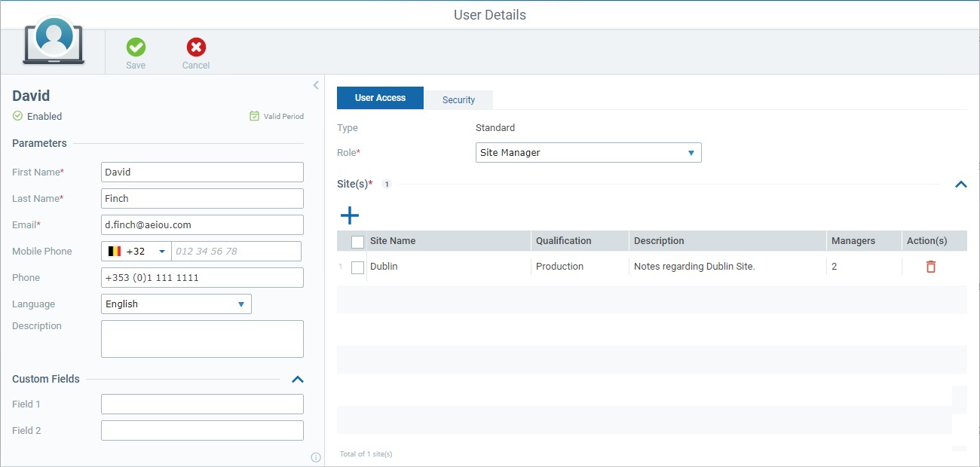980x467 pixels.
Task: Click the Save icon
Action: coord(136,47)
